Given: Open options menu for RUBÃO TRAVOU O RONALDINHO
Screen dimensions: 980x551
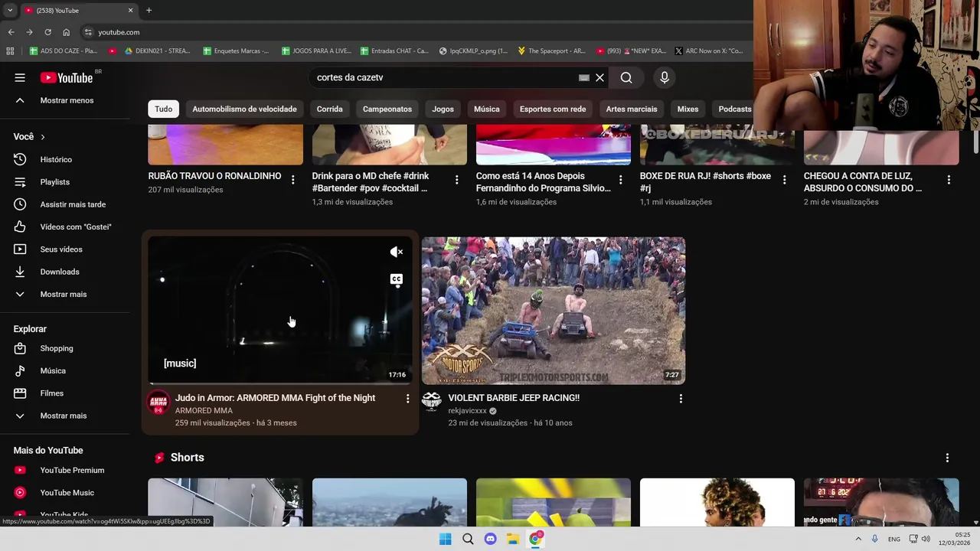Looking at the screenshot, I should (x=292, y=180).
